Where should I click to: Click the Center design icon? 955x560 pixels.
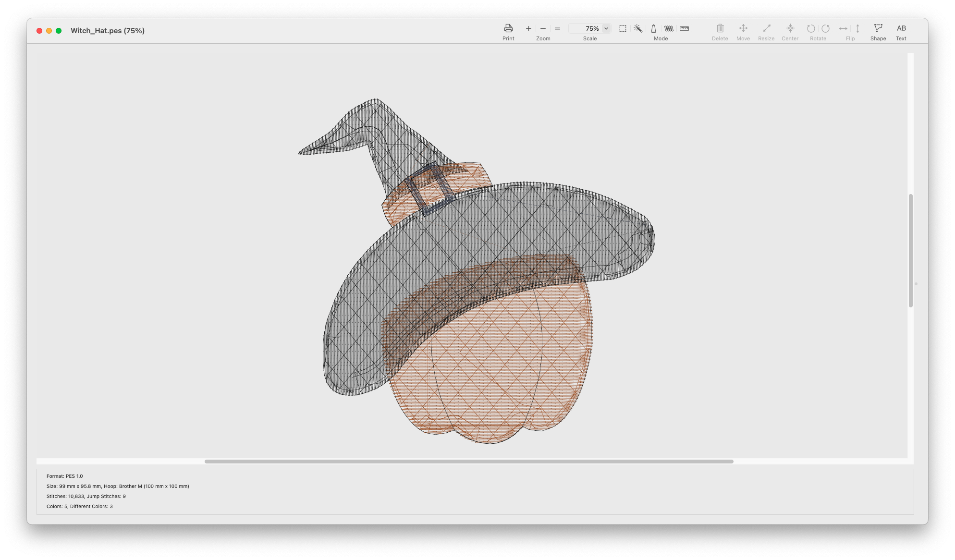coord(790,28)
